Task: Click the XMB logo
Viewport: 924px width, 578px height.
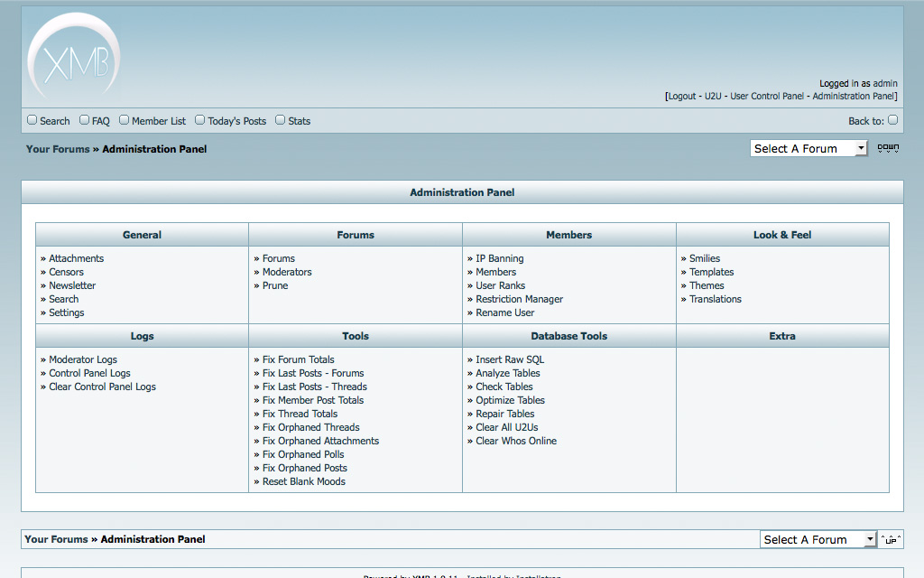Action: point(73,58)
